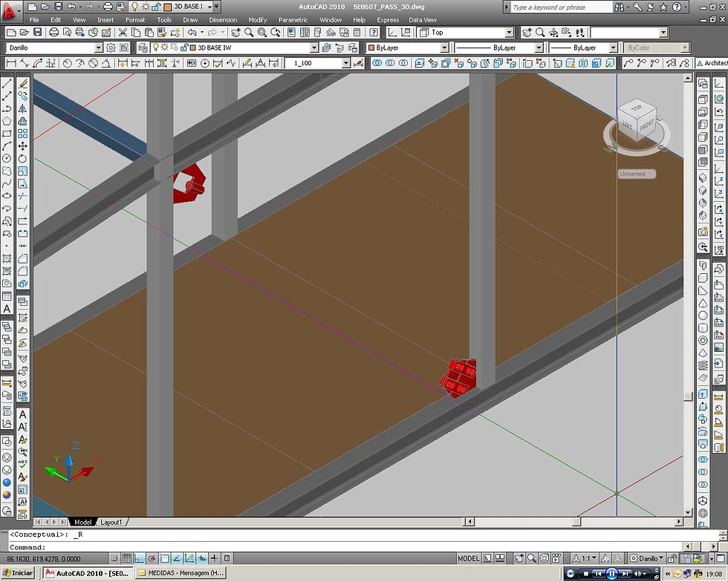Toggle Object Snap Tracking in status bar
728x582 pixels.
point(177,558)
